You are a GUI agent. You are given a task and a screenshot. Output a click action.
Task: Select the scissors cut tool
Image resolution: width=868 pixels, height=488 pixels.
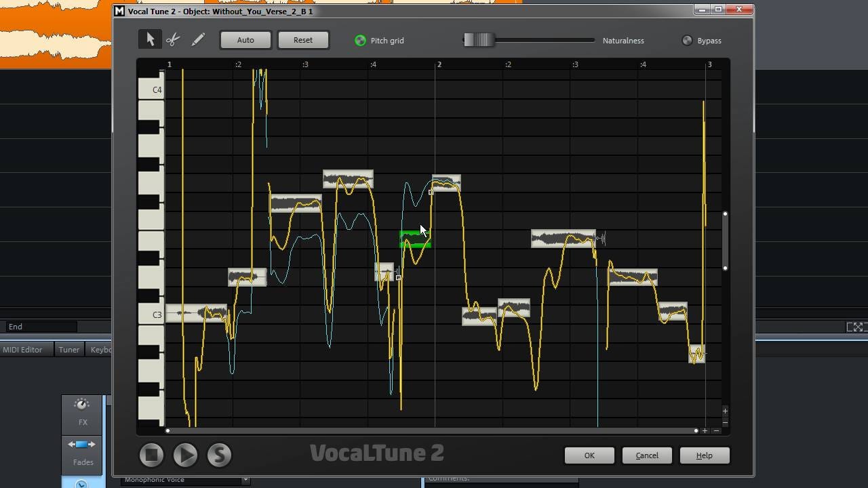coord(173,40)
